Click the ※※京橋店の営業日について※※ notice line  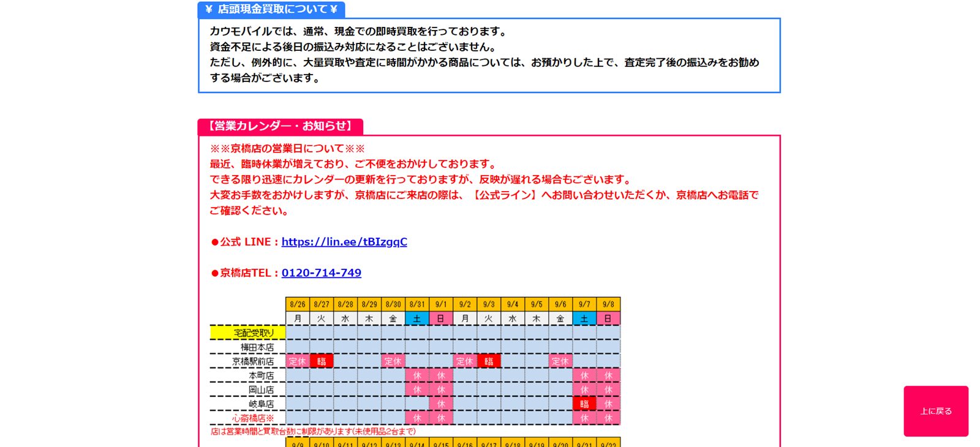pos(287,149)
